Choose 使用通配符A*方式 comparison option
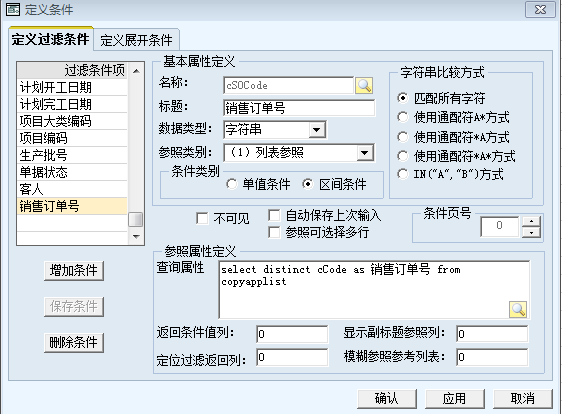The height and width of the screenshot is (414, 562). (403, 117)
